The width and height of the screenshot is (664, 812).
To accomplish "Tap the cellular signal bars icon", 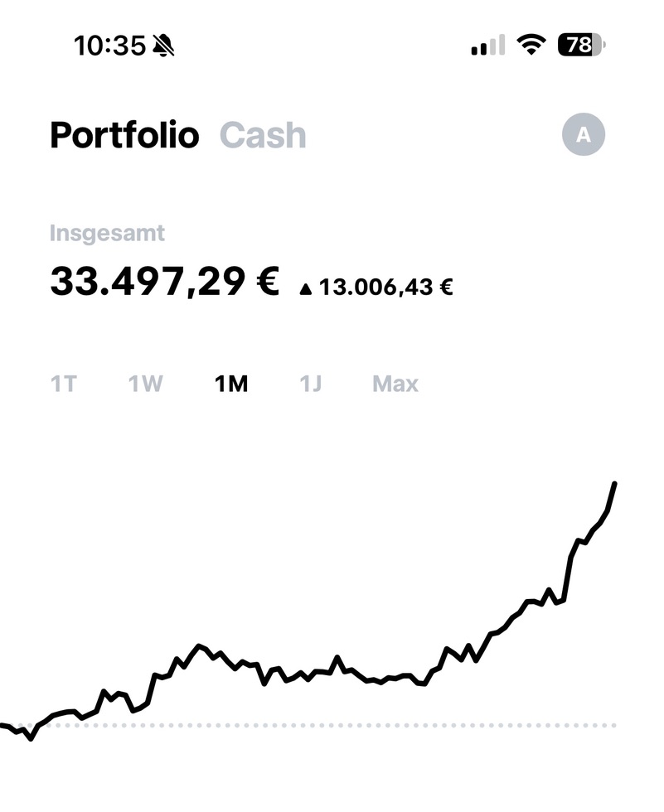I will tap(487, 46).
